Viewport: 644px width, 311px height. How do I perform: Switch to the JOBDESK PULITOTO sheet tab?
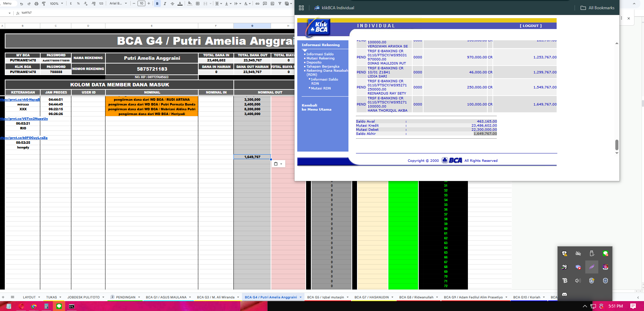pos(83,297)
